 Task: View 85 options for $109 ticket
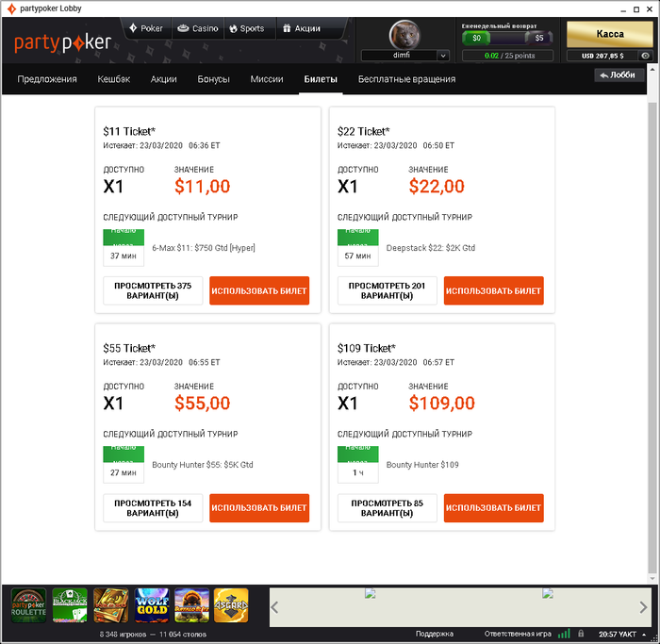tap(387, 508)
